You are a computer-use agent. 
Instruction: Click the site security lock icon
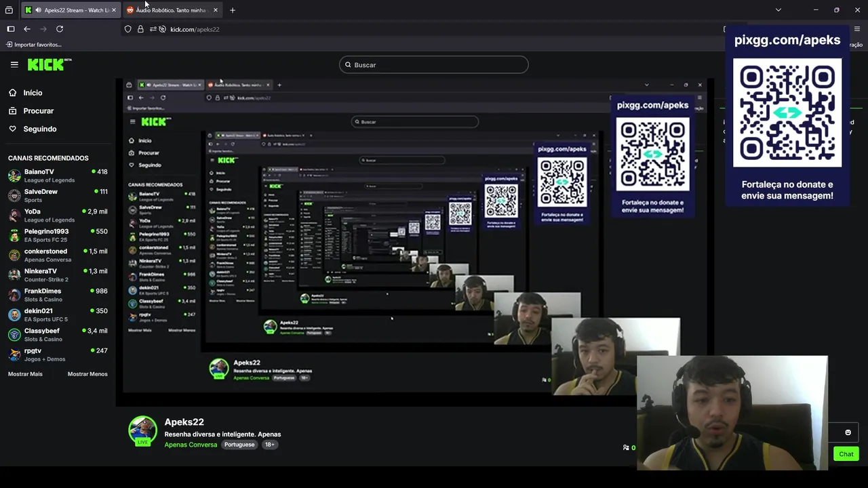[140, 29]
